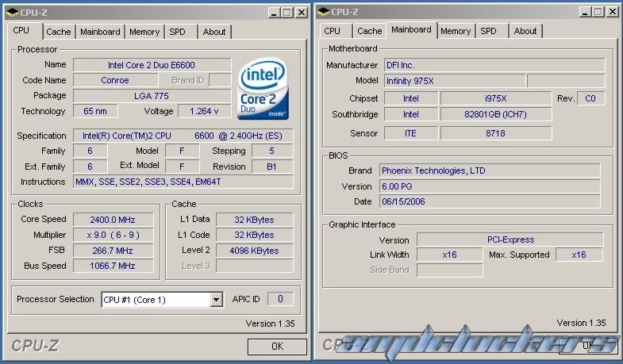This screenshot has width=623, height=364.
Task: Open About tab in right window
Action: click(x=525, y=31)
